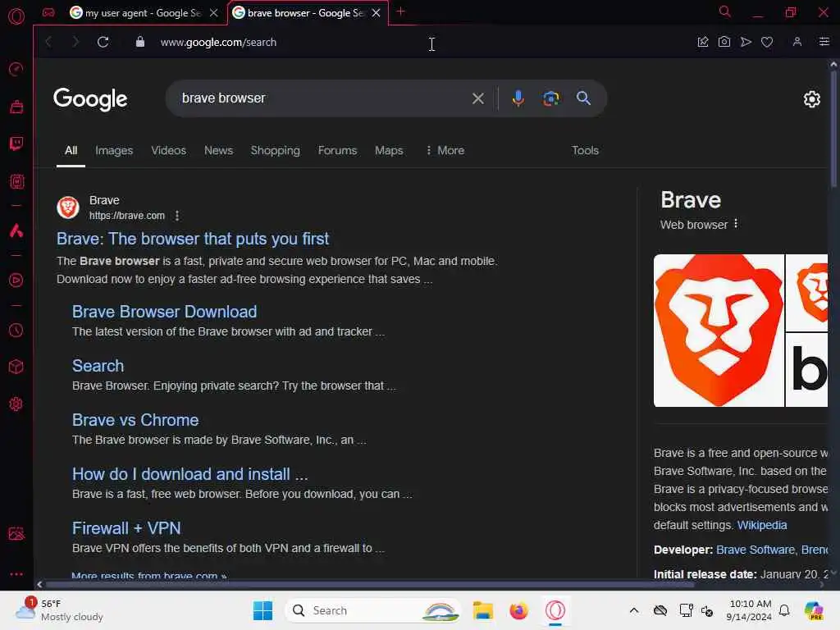The image size is (840, 630).
Task: Open 'Brave: The browser that puts you first'
Action: click(x=193, y=239)
